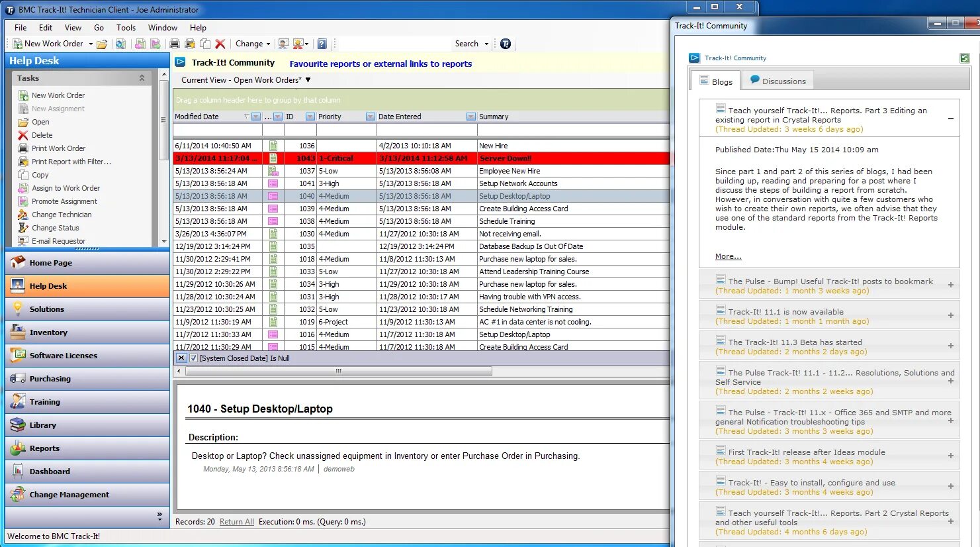Click the blue Track-It! Community arrow icon
The image size is (980, 547).
[180, 62]
